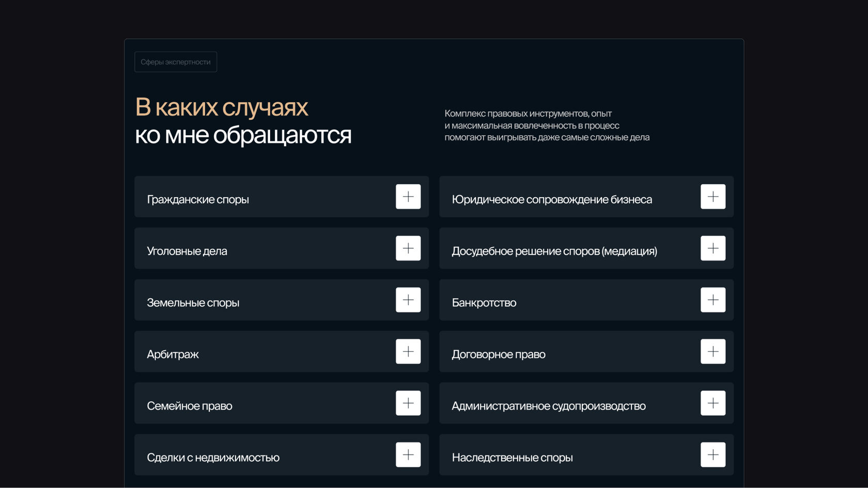This screenshot has height=488, width=868.
Task: Select the Договорное право label
Action: tap(499, 354)
